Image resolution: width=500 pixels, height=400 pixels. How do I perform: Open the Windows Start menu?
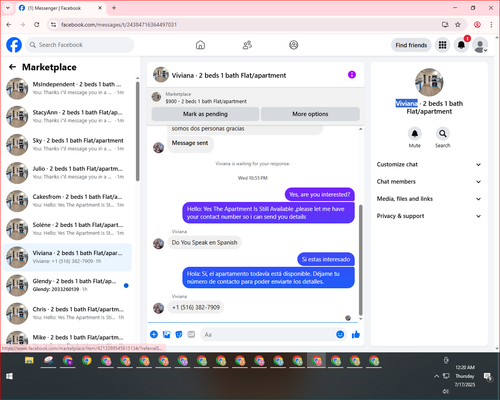click(x=9, y=376)
